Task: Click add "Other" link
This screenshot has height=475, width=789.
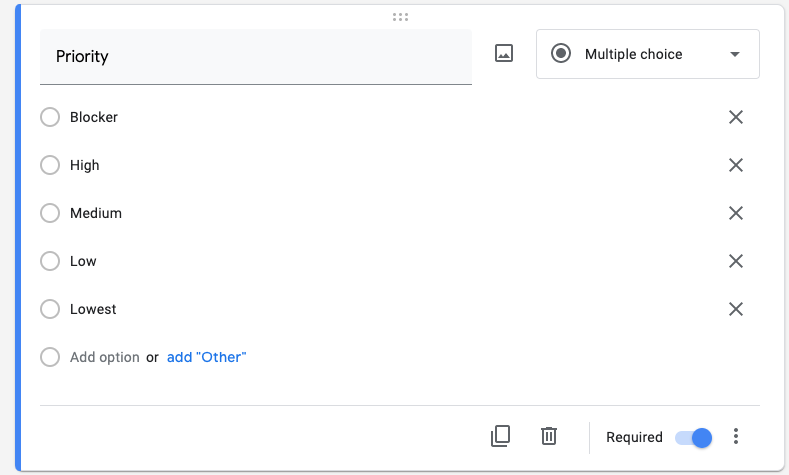Action: [x=206, y=357]
